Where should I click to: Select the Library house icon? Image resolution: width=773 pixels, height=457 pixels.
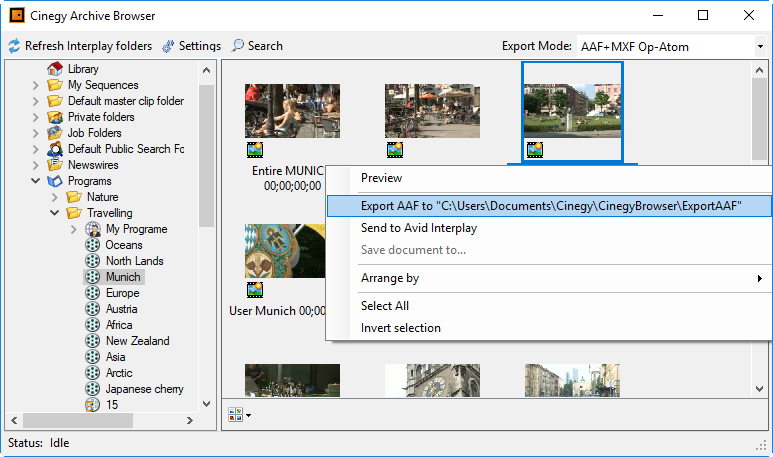pyautogui.click(x=55, y=69)
